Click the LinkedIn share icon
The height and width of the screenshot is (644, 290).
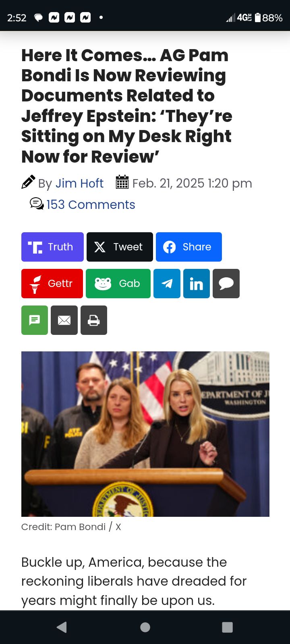(x=197, y=283)
